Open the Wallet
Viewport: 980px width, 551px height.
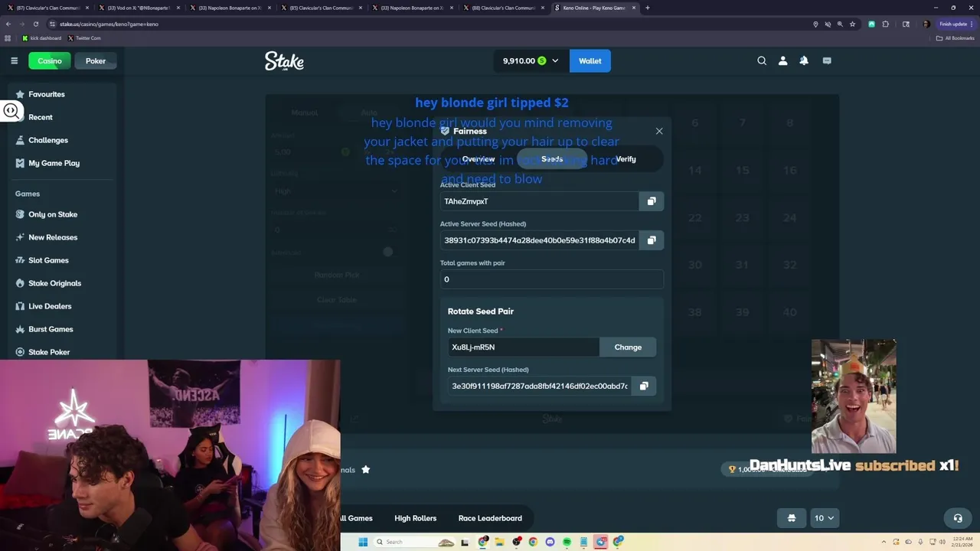coord(590,61)
